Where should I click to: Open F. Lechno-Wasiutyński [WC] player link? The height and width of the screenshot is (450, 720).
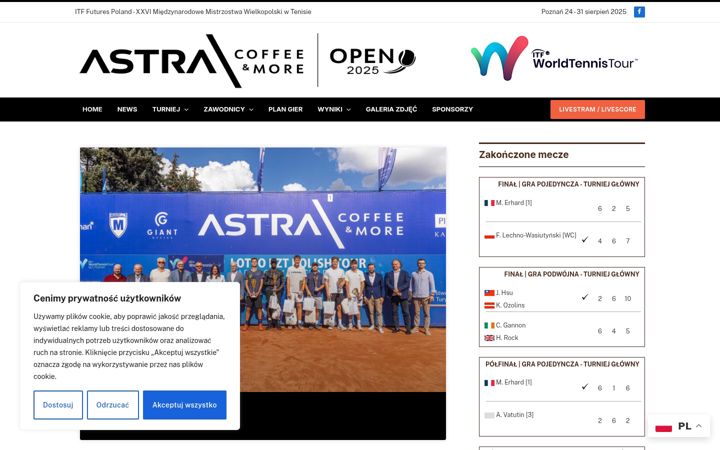point(536,235)
